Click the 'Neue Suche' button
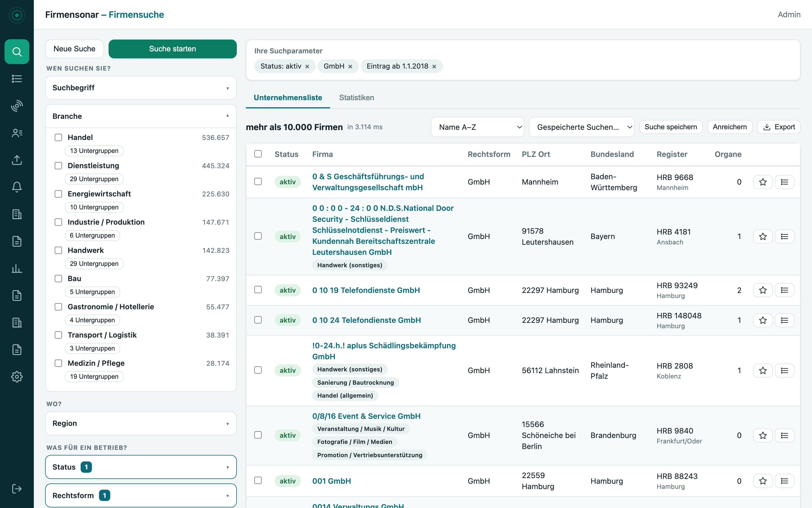The image size is (812, 508). 74,49
